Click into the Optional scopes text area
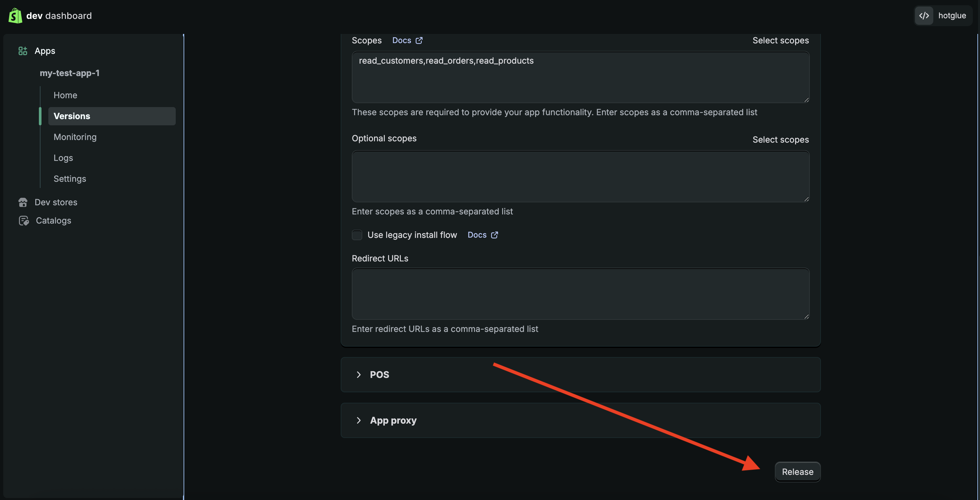 click(x=580, y=176)
